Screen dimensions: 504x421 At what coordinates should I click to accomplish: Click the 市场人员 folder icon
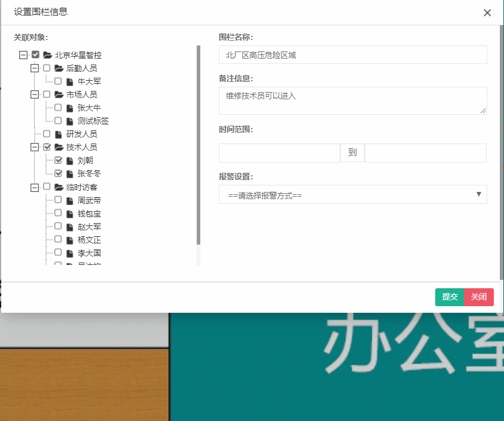point(58,94)
